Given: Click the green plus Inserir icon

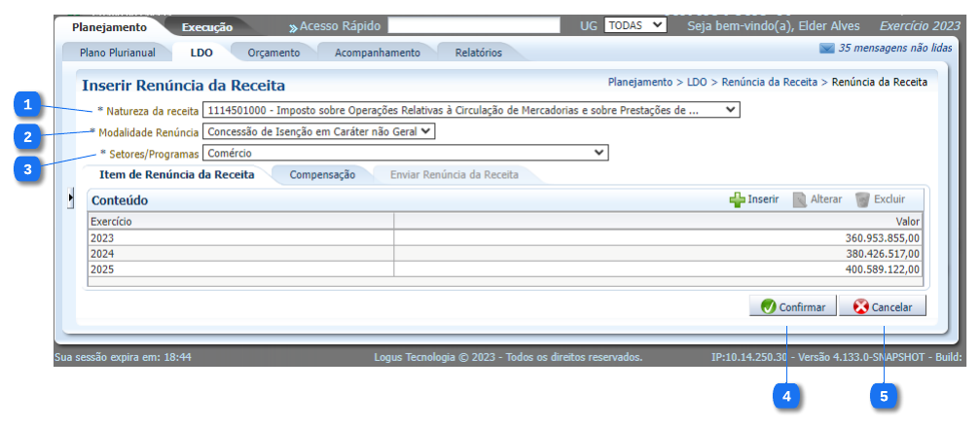Looking at the screenshot, I should coord(737,199).
